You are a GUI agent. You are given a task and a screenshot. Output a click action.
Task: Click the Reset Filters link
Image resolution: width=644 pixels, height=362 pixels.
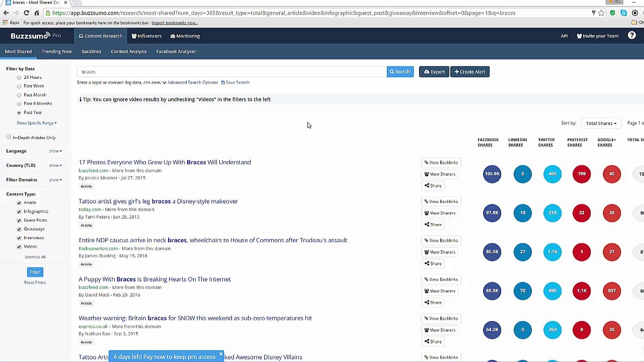tap(35, 283)
